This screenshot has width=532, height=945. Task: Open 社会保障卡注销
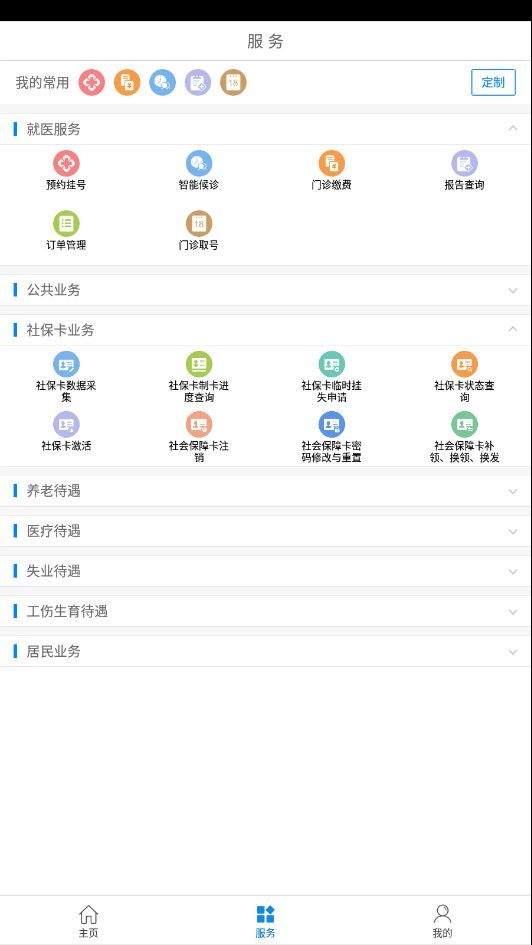(x=199, y=438)
